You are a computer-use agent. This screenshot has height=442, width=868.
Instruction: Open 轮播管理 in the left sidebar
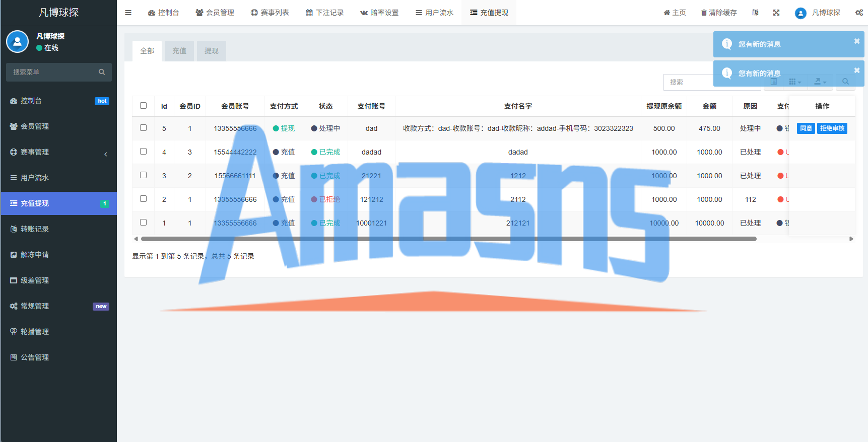[59, 332]
